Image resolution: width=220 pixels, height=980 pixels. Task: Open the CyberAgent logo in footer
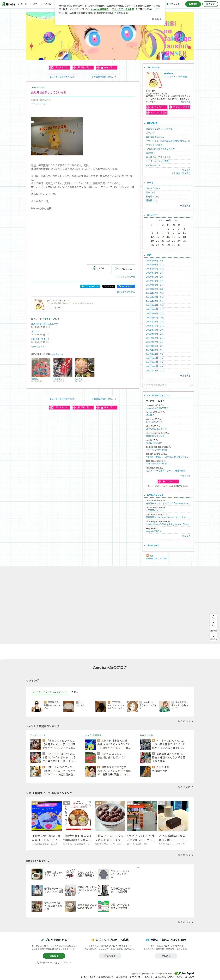pos(184,973)
